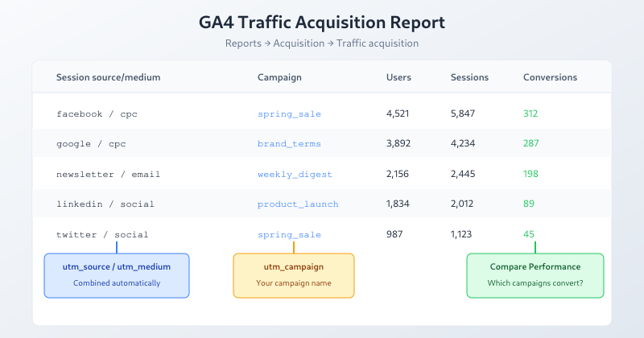644x338 pixels.
Task: Click the 45 conversions value
Action: click(529, 234)
